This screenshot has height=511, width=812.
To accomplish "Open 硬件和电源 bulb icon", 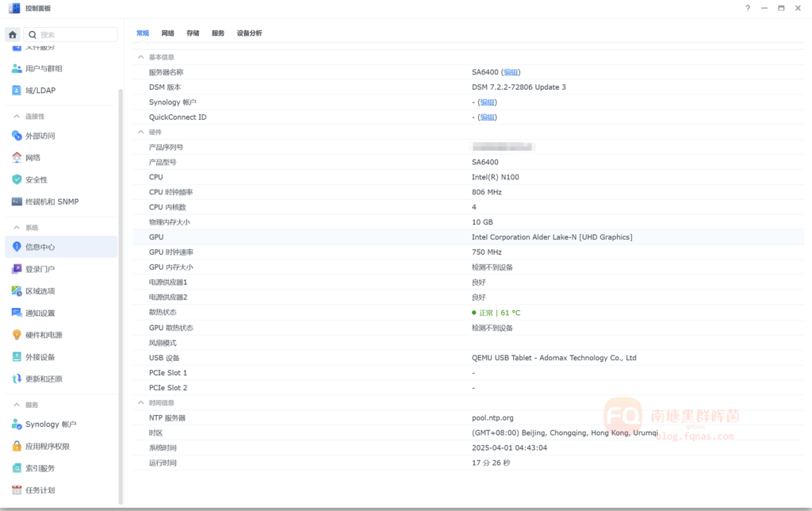I will [x=17, y=335].
